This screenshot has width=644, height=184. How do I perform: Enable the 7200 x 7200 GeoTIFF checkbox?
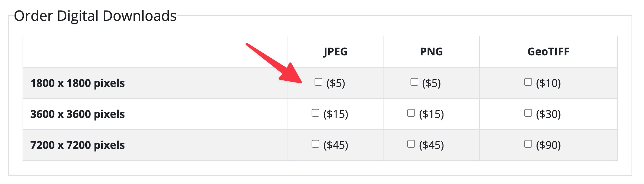tap(528, 144)
